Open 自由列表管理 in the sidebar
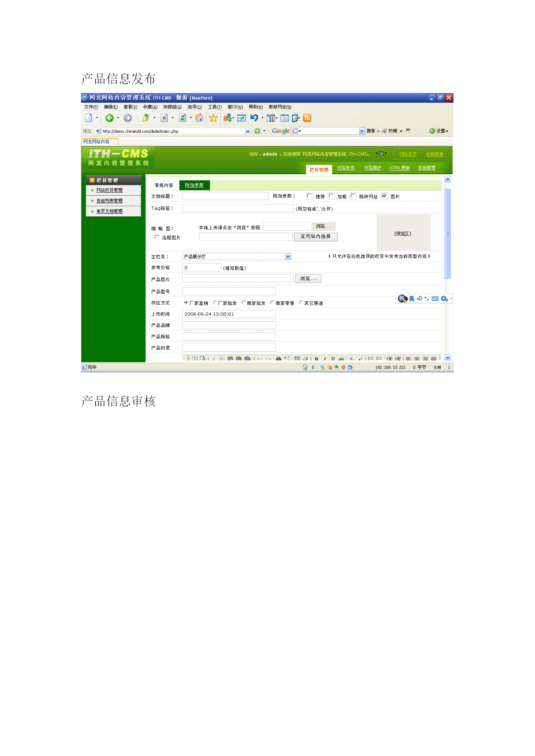 tap(110, 201)
